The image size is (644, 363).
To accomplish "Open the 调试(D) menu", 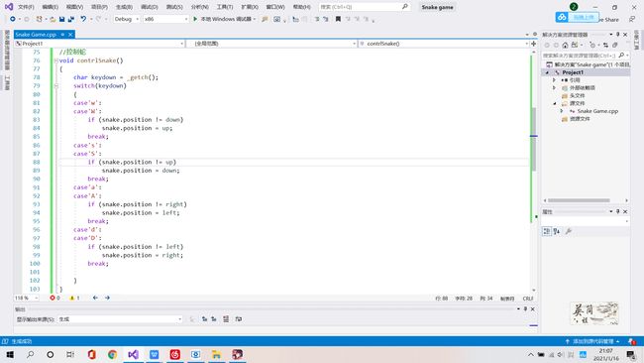I will click(149, 7).
